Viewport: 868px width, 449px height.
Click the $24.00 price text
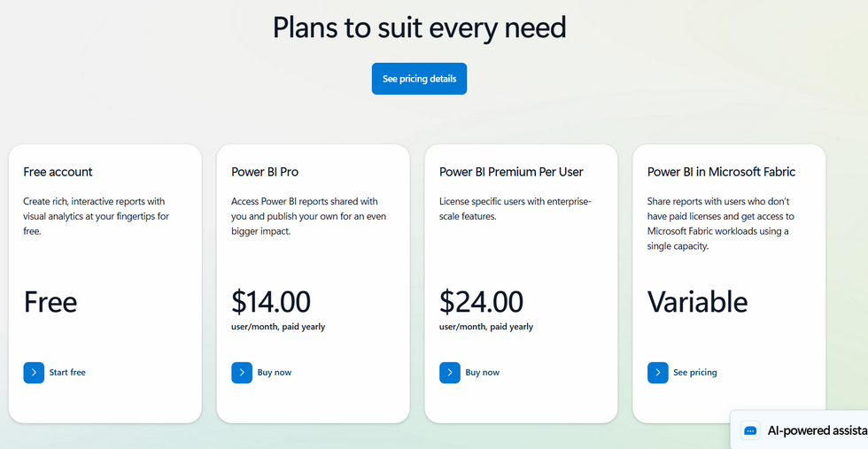[x=481, y=302]
